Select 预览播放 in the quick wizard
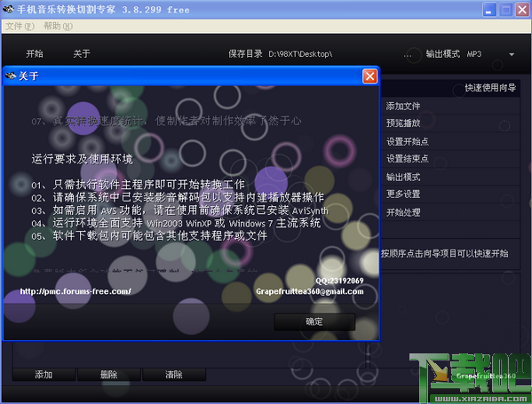The image size is (532, 404). (x=403, y=123)
